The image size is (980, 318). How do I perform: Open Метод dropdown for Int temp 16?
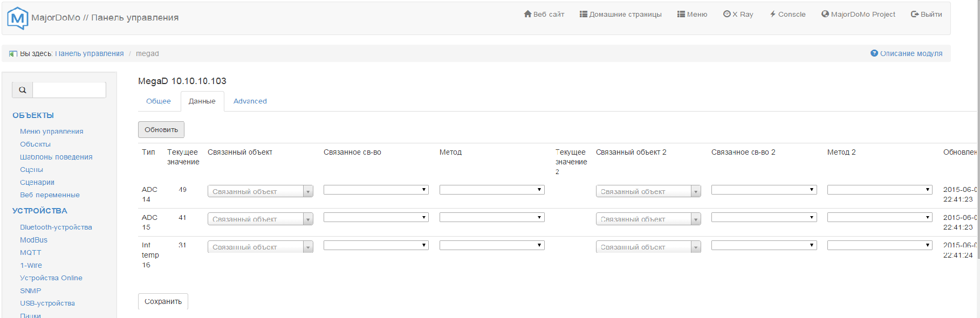[x=491, y=245]
